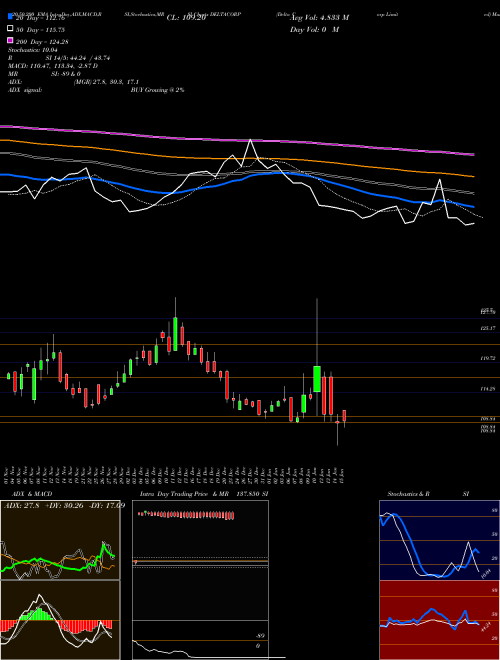Open the ADX line chart panel

tap(60, 540)
